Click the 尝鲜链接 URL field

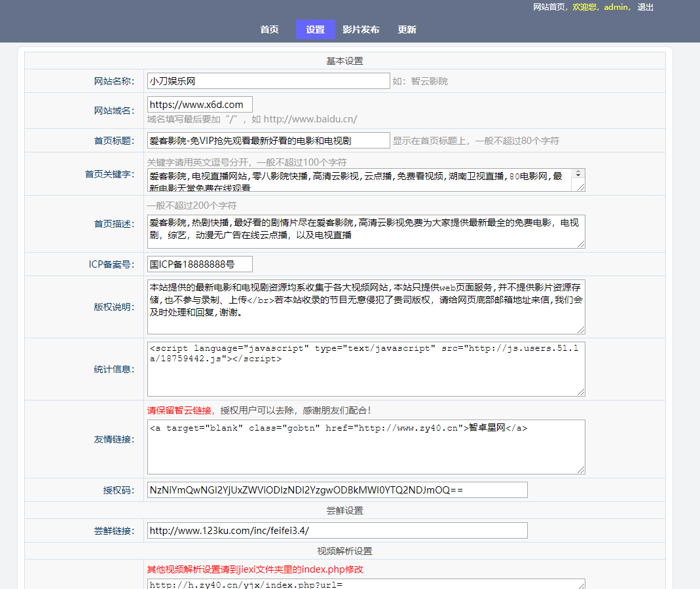(x=337, y=531)
